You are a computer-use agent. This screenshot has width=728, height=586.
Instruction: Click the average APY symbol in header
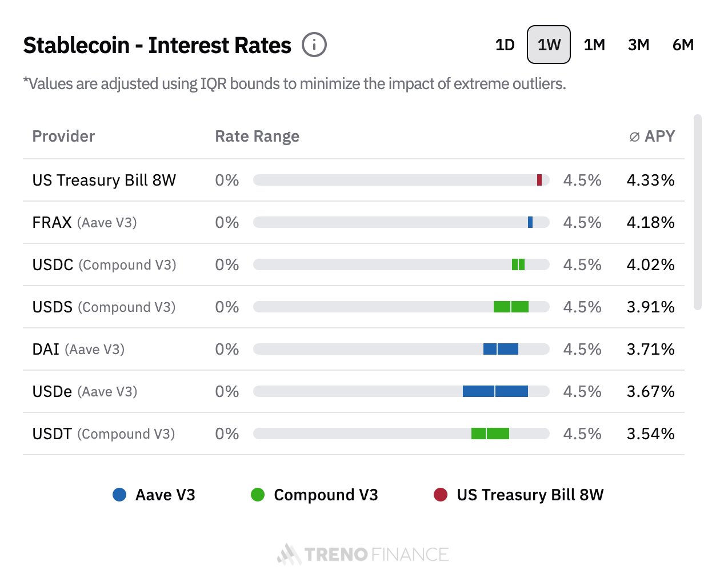(634, 137)
